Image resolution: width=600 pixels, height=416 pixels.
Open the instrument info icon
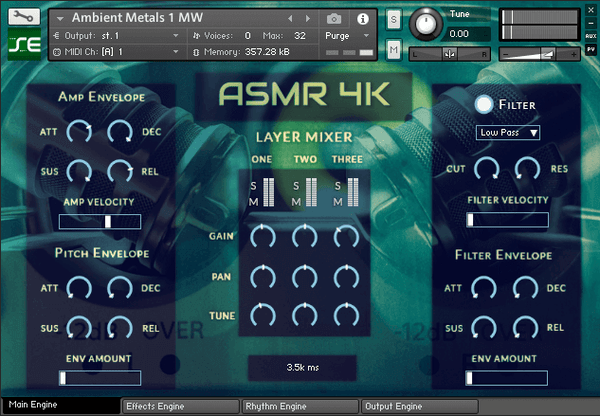pyautogui.click(x=361, y=19)
